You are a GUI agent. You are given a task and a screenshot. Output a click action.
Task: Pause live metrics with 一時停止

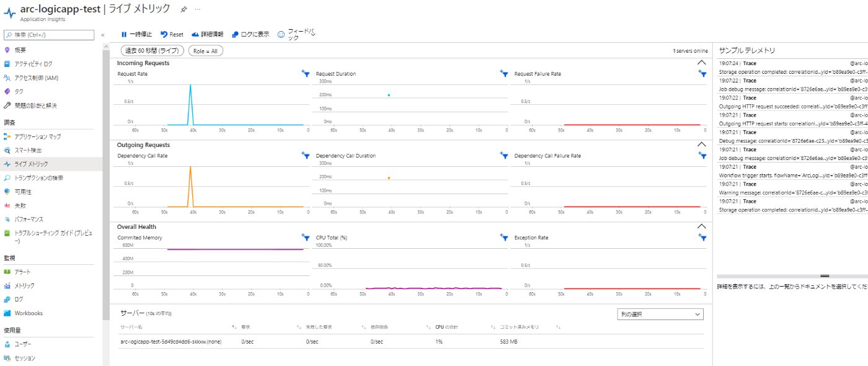pyautogui.click(x=136, y=35)
